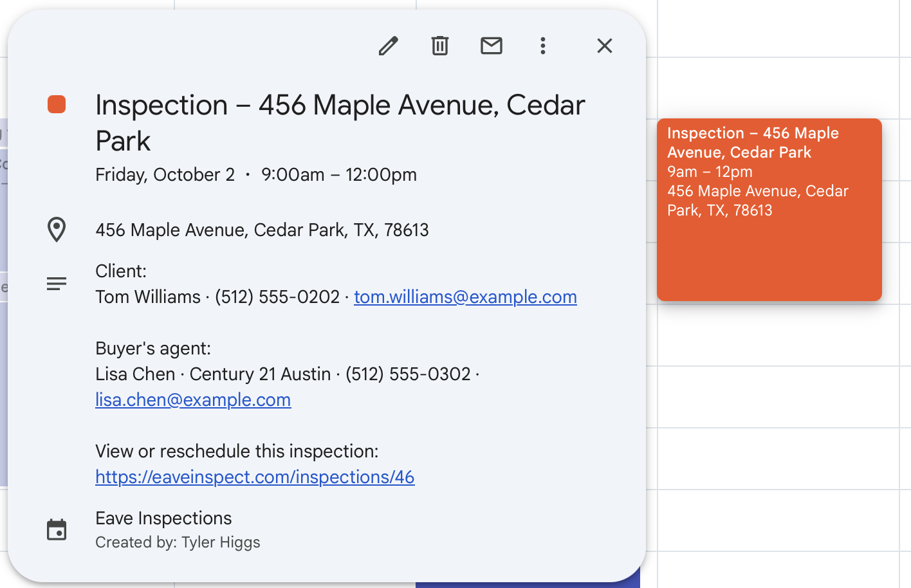The width and height of the screenshot is (911, 588).
Task: Click the location pin icon
Action: pos(57,230)
